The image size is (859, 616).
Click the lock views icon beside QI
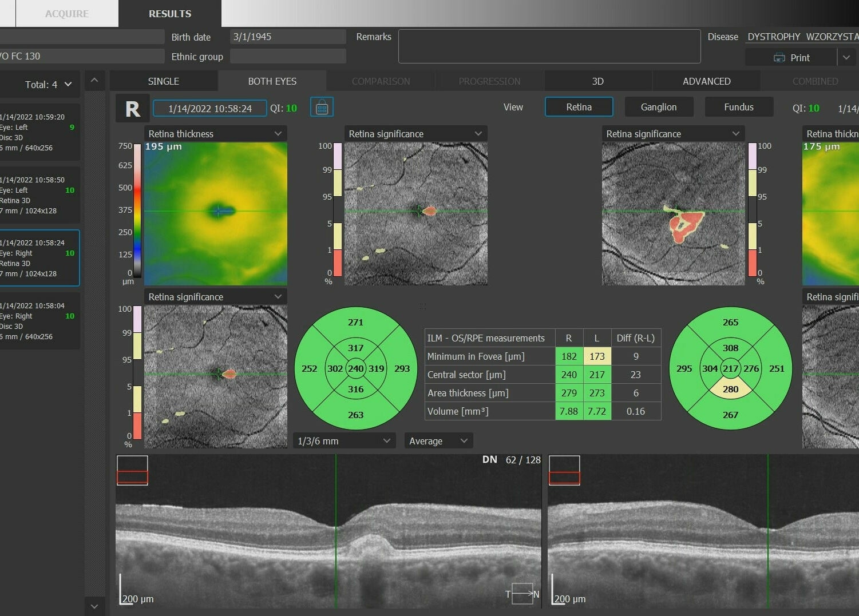point(322,108)
